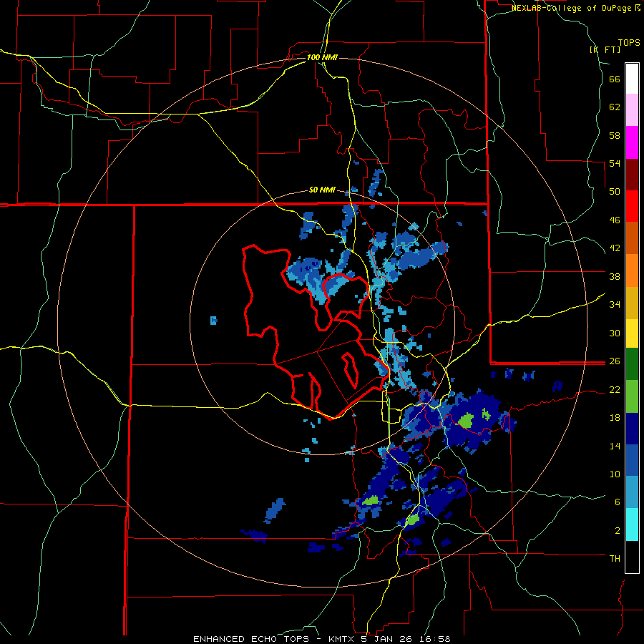The height and width of the screenshot is (644, 644).
Task: Click the light blue legend band
Action: coord(632,492)
